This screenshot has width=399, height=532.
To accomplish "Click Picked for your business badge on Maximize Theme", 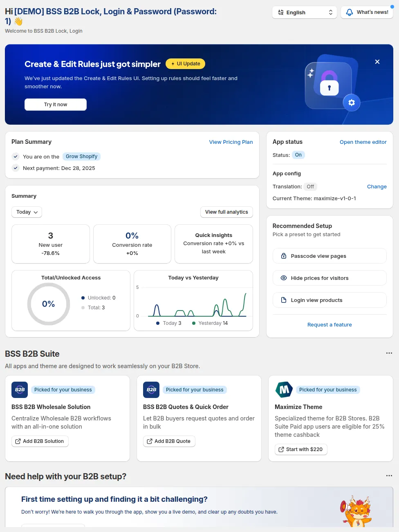I will [328, 390].
